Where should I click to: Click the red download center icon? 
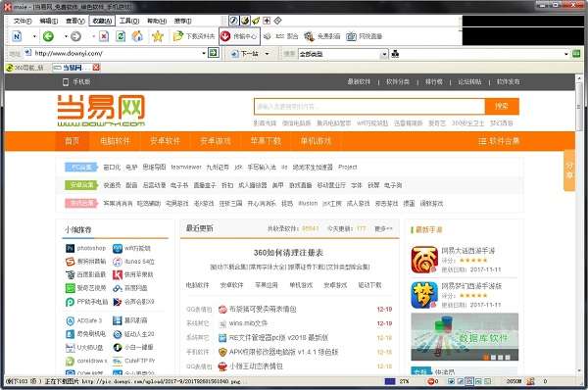click(225, 36)
